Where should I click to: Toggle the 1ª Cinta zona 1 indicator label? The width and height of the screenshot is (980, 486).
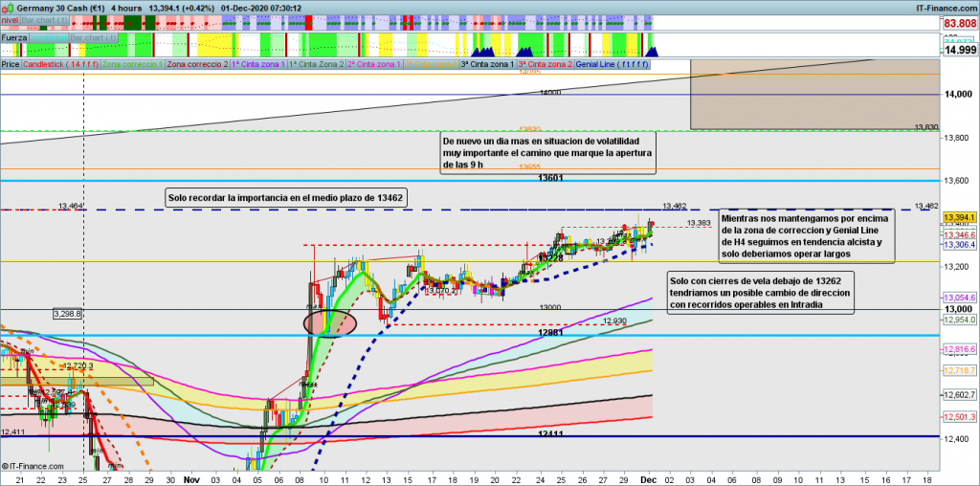coord(258,64)
